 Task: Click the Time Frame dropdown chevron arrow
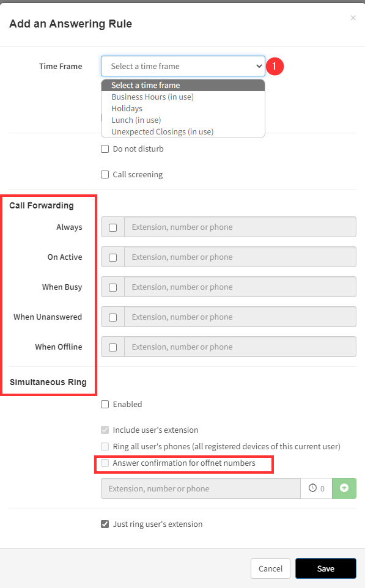click(259, 66)
